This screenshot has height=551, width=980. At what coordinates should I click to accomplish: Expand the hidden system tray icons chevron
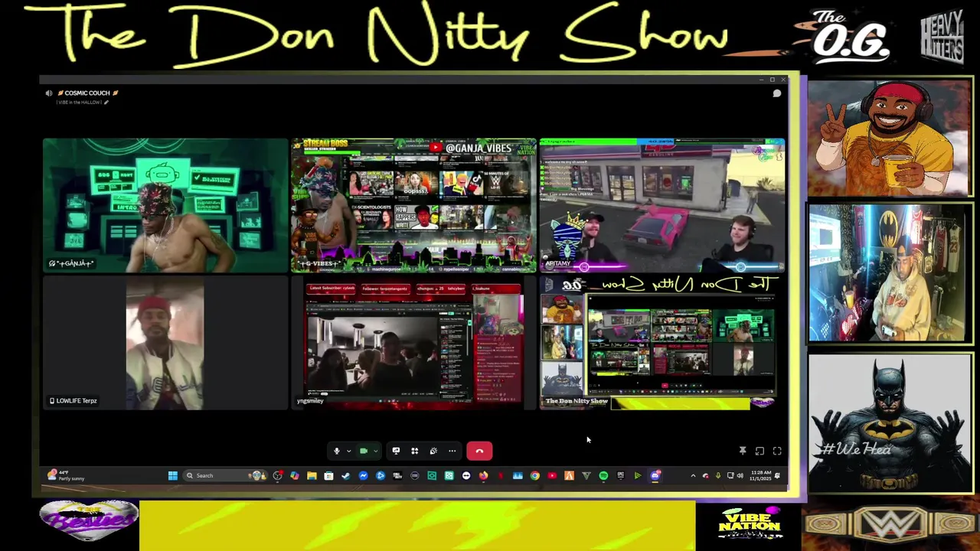pyautogui.click(x=693, y=475)
